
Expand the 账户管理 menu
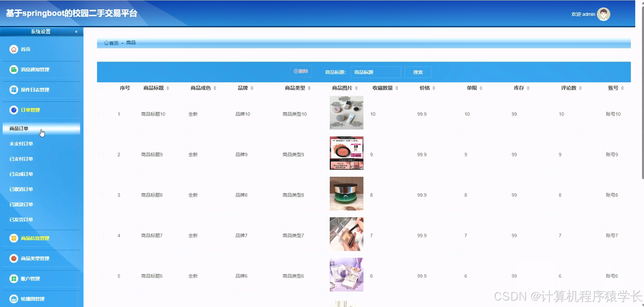pyautogui.click(x=30, y=279)
